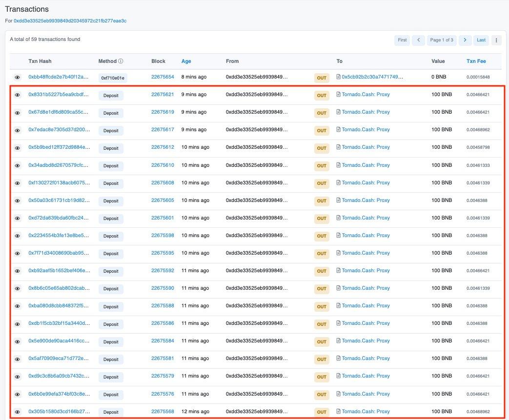Click eye icon beside 0x305b1580d3cd166b27
The height and width of the screenshot is (420, 509).
point(18,412)
